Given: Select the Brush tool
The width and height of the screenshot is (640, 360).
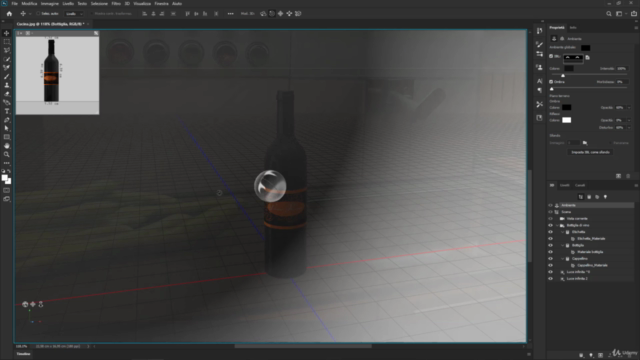Looking at the screenshot, I should coord(7,76).
